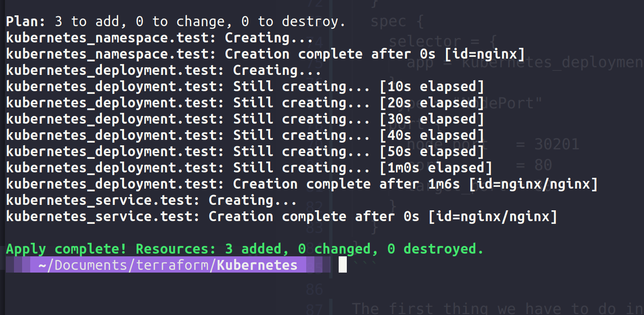
Task: Click the faded 30201 node port value
Action: pyautogui.click(x=557, y=144)
